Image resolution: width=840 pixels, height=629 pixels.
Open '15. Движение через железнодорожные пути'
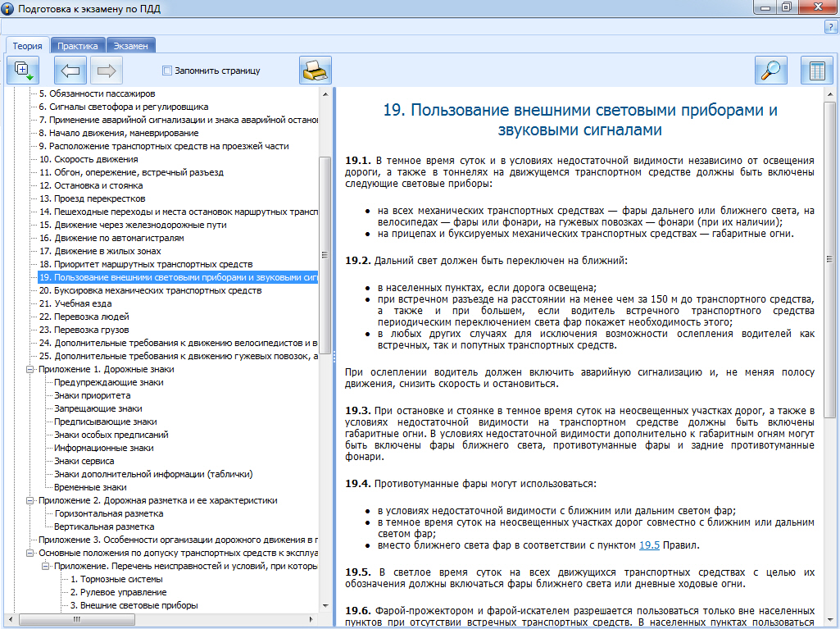click(x=133, y=225)
